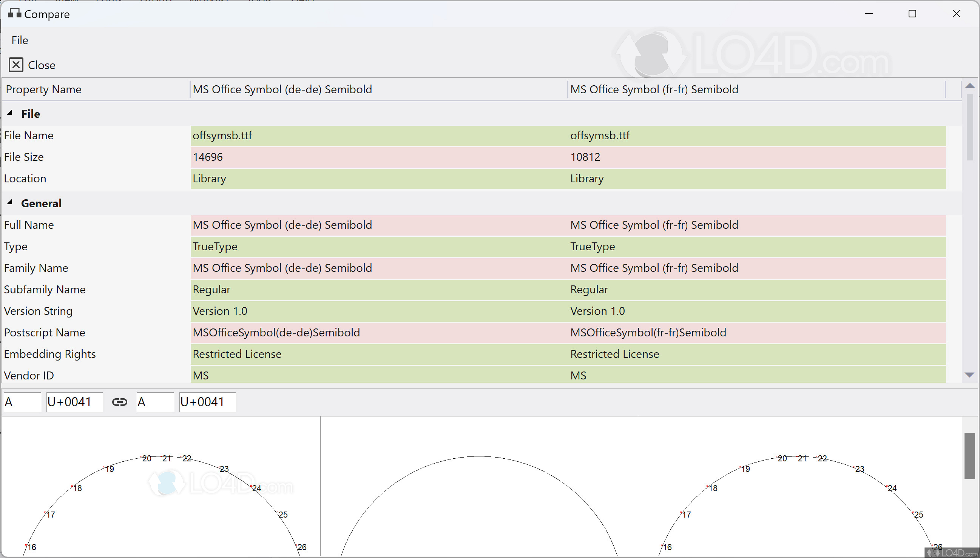Viewport: 980px width, 558px height.
Task: Click the Restricted License embedding rights cell
Action: click(x=237, y=354)
